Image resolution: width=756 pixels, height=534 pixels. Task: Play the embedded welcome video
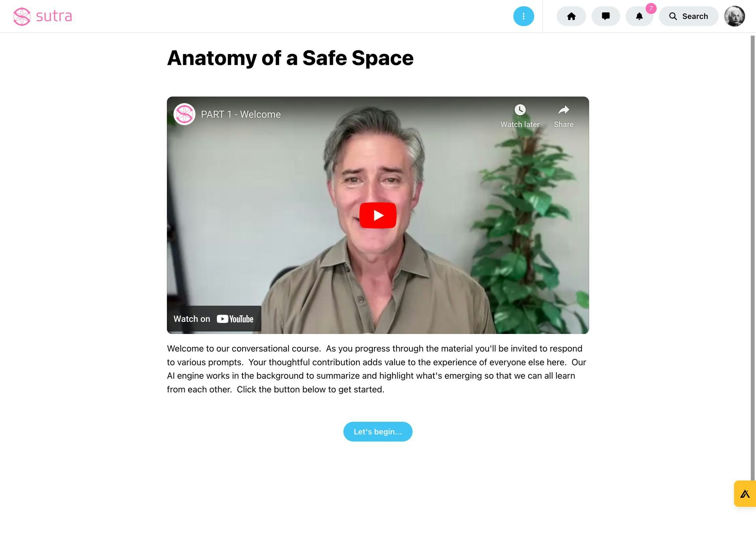(x=378, y=215)
